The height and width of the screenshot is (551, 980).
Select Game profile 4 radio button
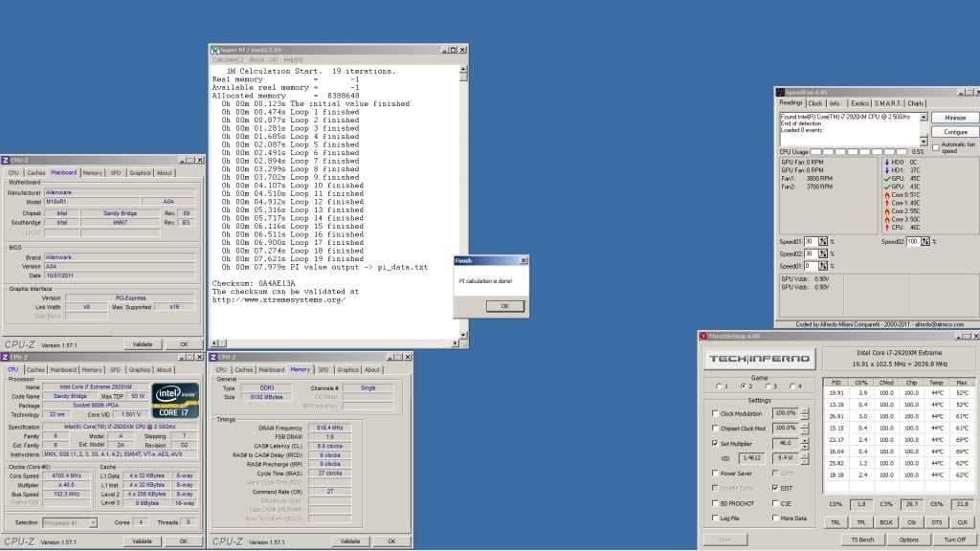tap(792, 386)
